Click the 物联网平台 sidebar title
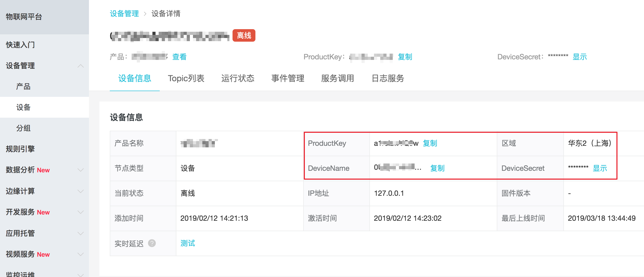Image resolution: width=644 pixels, height=277 pixels. tap(24, 17)
